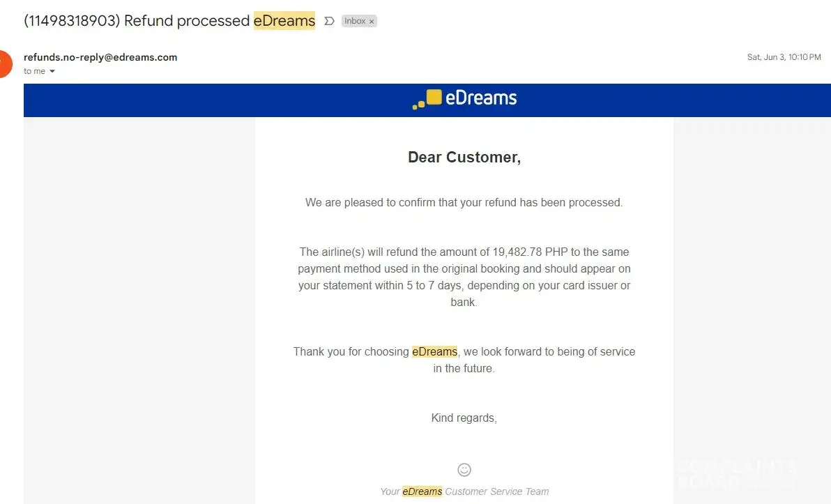This screenshot has width=831, height=504.
Task: Click the Inbox label chip
Action: click(x=355, y=22)
